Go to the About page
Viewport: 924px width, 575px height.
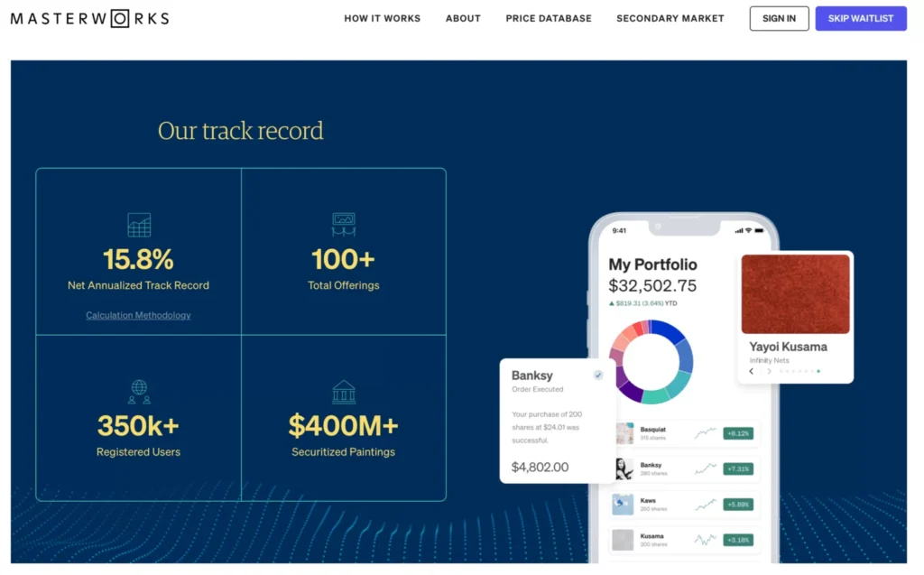[x=463, y=18]
